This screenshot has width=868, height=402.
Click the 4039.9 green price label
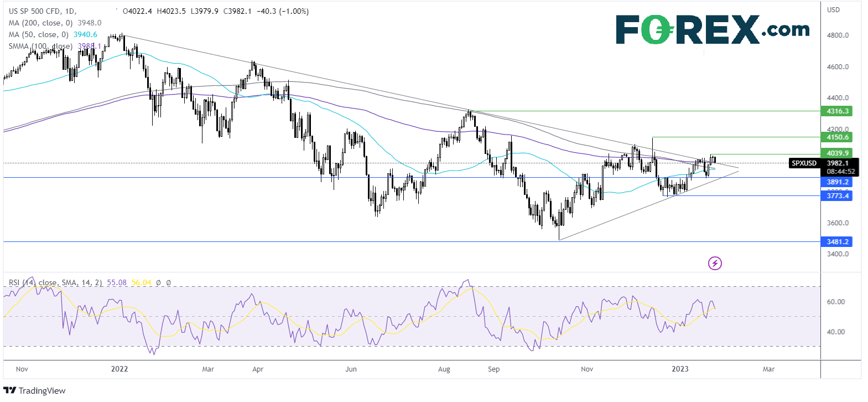(838, 153)
